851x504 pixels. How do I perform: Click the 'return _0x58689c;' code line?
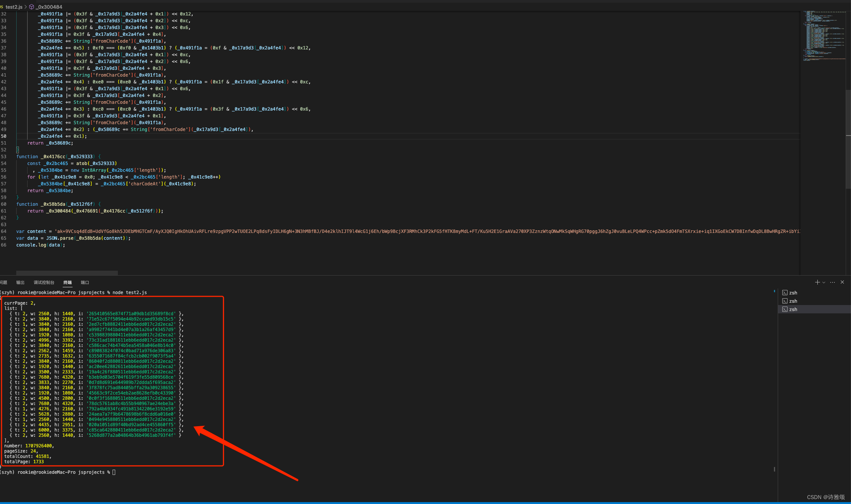[50, 143]
